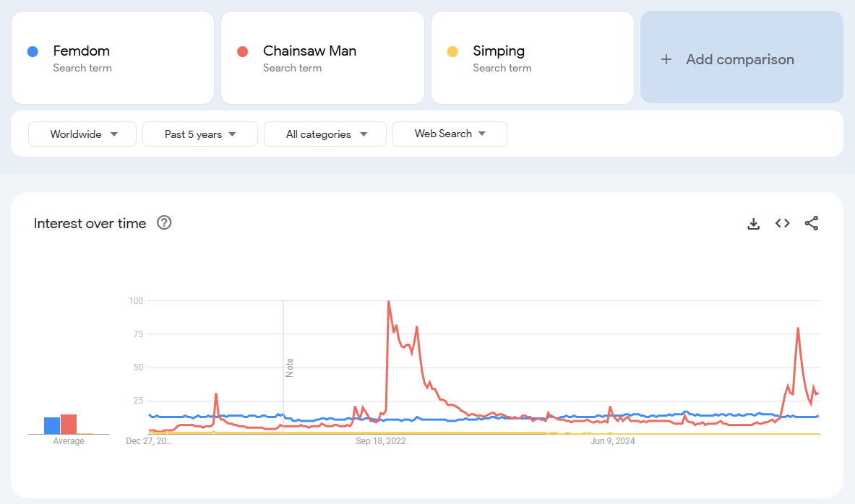This screenshot has width=855, height=504.
Task: Click the yellow dot beside Simping
Action: coord(452,51)
